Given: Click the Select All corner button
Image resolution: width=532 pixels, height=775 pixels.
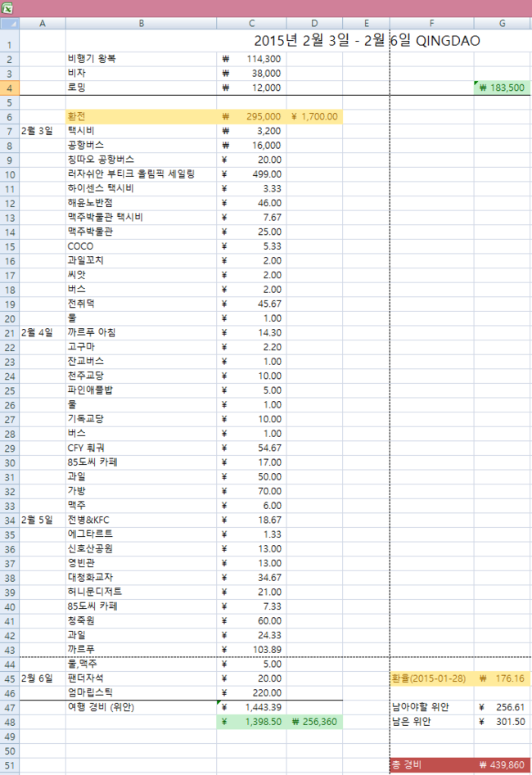Looking at the screenshot, I should (x=9, y=23).
